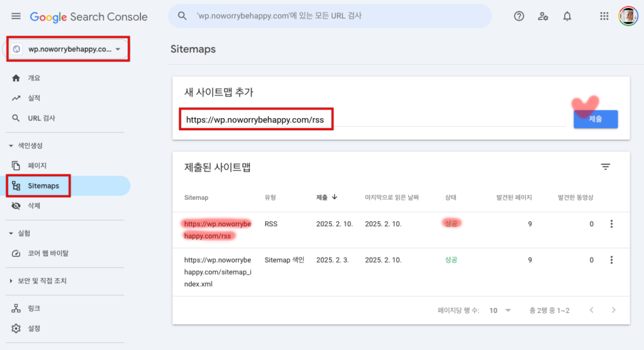This screenshot has width=644, height=350.
Task: Click the 상태 column header
Action: (450, 198)
